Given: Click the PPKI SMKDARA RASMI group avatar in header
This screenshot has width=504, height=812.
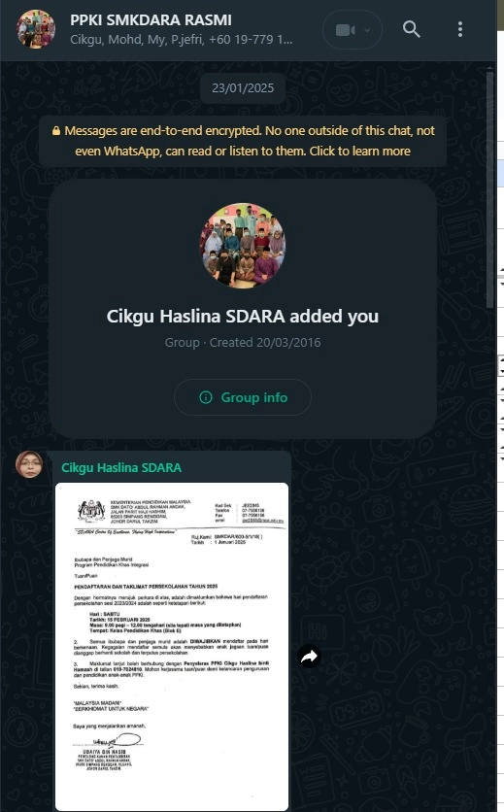Looking at the screenshot, I should pyautogui.click(x=36, y=29).
